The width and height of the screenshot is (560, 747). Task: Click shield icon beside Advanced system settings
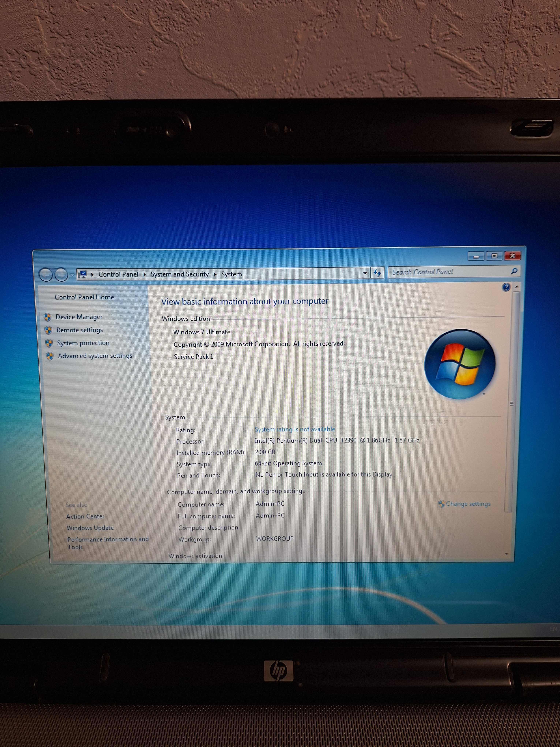(x=50, y=356)
